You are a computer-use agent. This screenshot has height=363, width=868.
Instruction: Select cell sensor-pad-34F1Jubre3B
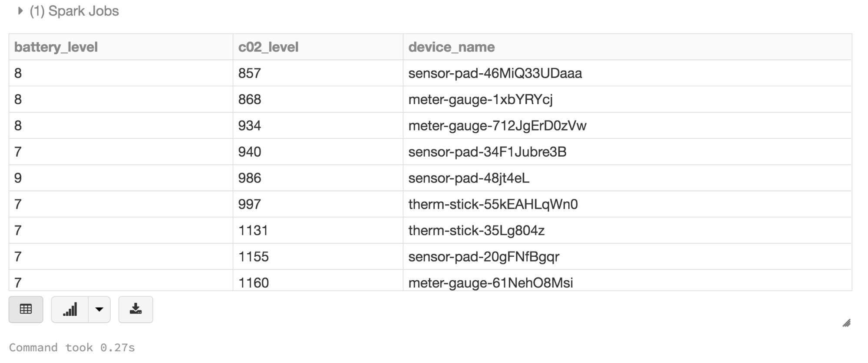487,152
